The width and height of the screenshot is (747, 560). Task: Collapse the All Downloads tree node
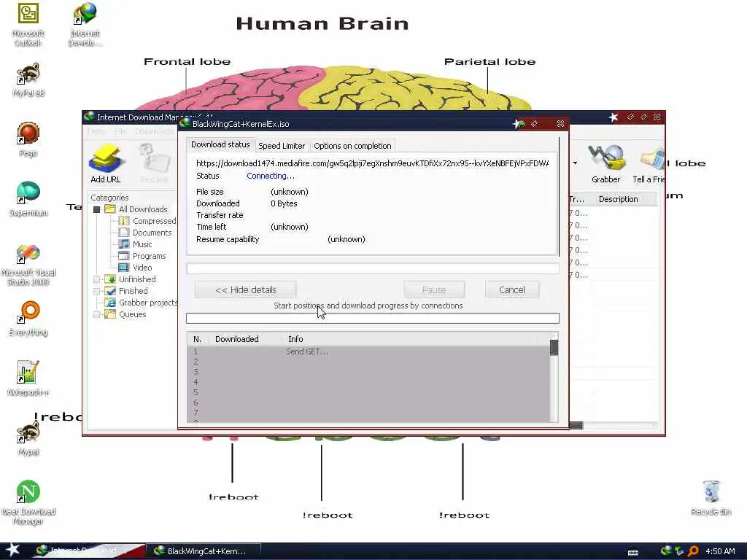(x=97, y=209)
